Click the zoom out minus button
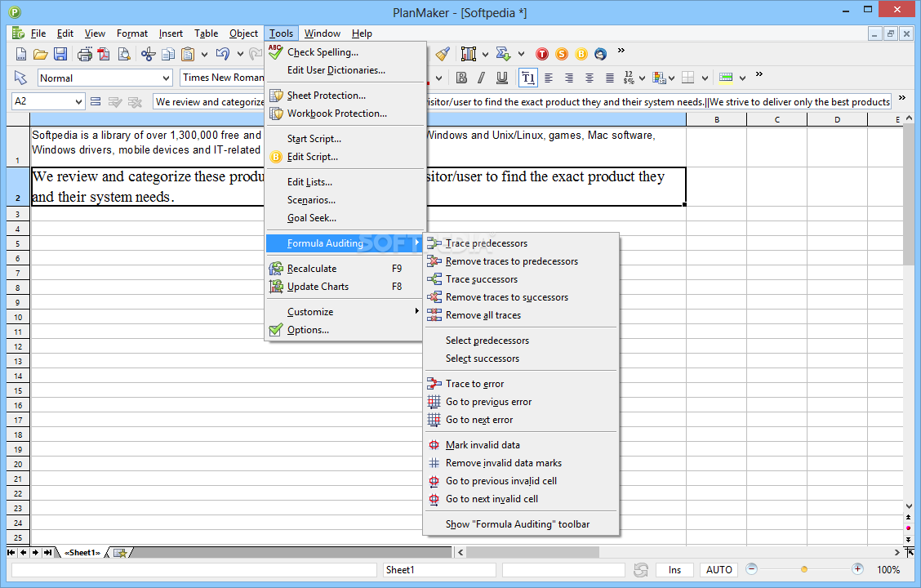 [x=751, y=568]
